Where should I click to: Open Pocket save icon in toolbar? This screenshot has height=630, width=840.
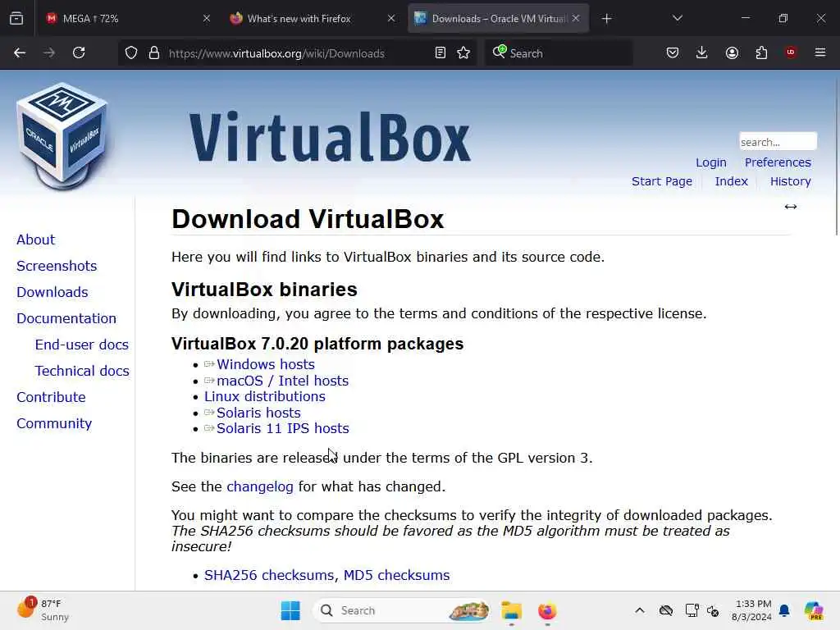point(673,52)
